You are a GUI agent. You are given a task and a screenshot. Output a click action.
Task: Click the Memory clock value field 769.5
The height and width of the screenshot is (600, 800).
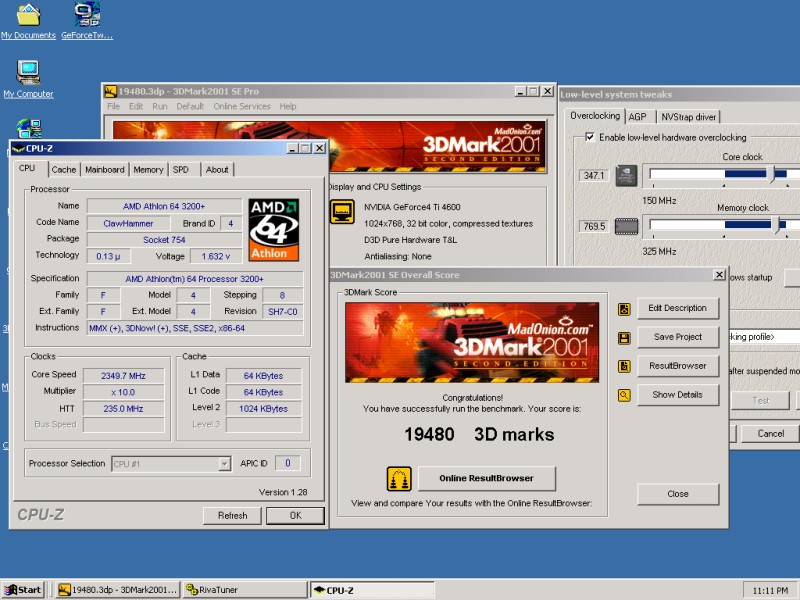click(x=594, y=226)
